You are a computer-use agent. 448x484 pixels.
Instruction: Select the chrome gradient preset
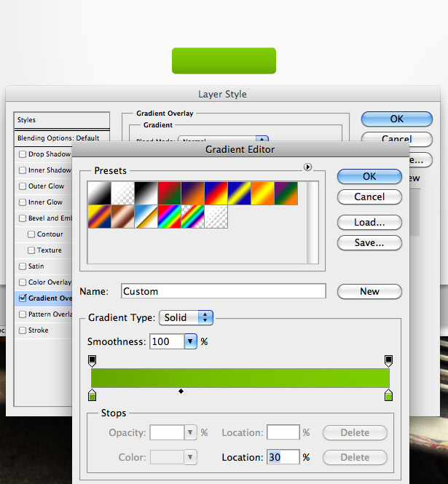tap(146, 217)
